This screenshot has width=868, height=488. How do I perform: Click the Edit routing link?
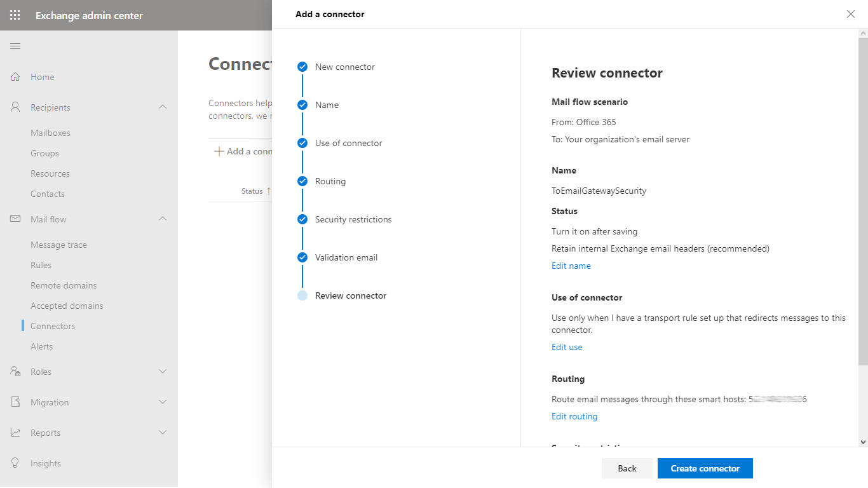point(574,417)
